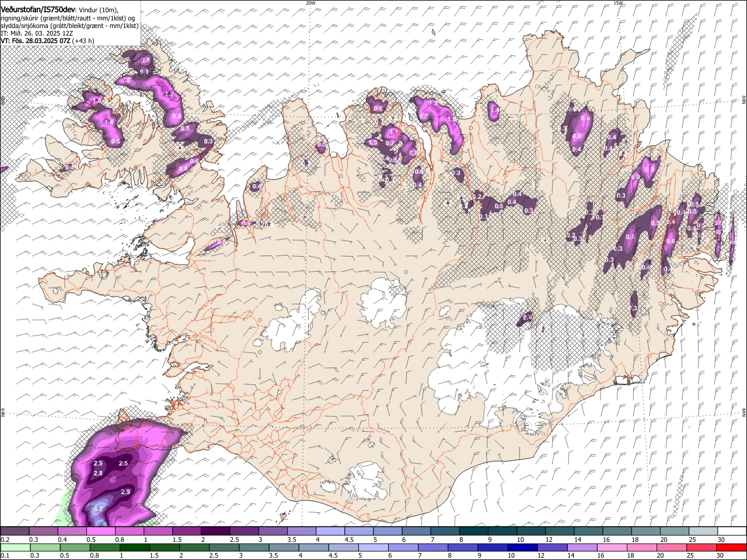Click the 2.8 precipitation value on map
747x560 pixels.
(x=98, y=473)
